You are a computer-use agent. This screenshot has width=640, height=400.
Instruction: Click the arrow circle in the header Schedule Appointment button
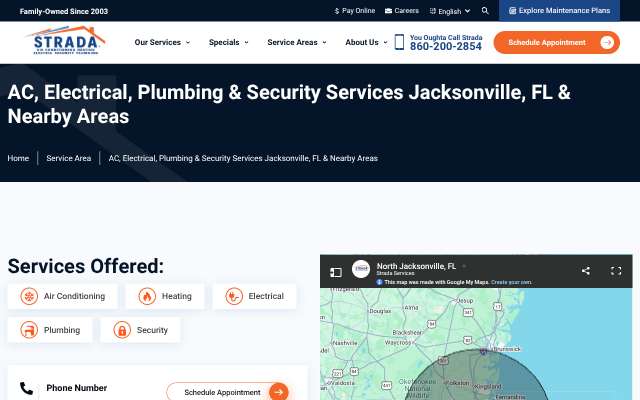[607, 42]
